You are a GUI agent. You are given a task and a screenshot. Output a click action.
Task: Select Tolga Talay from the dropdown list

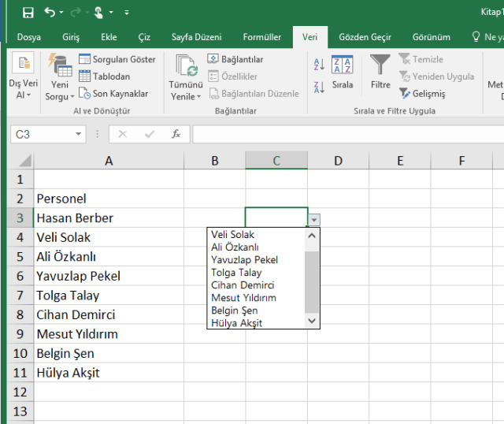point(236,273)
